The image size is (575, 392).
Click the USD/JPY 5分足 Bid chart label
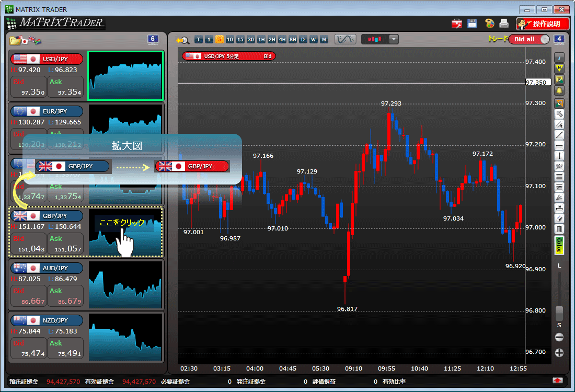228,56
